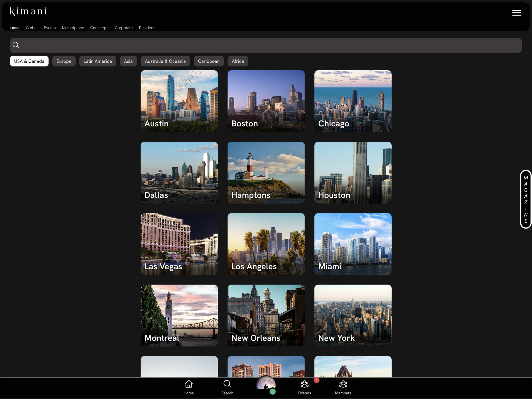Open the New Orleans city card
532x399 pixels.
tap(266, 315)
